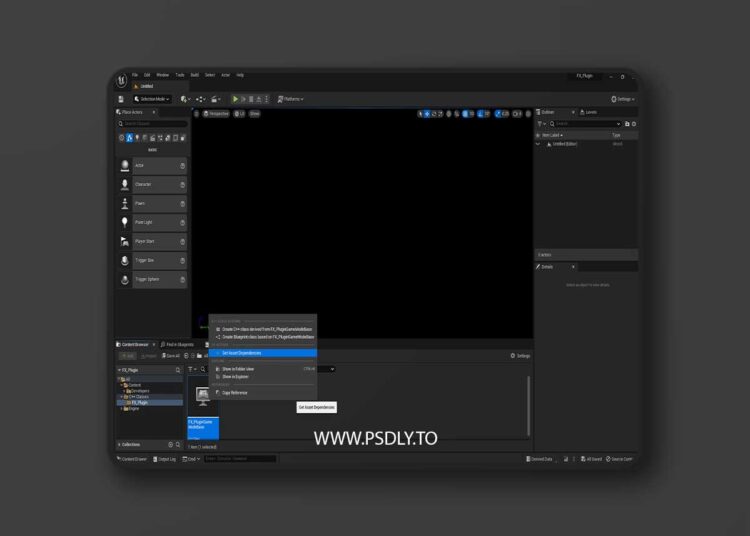750x536 pixels.
Task: Open the Settings button at top right
Action: point(624,99)
